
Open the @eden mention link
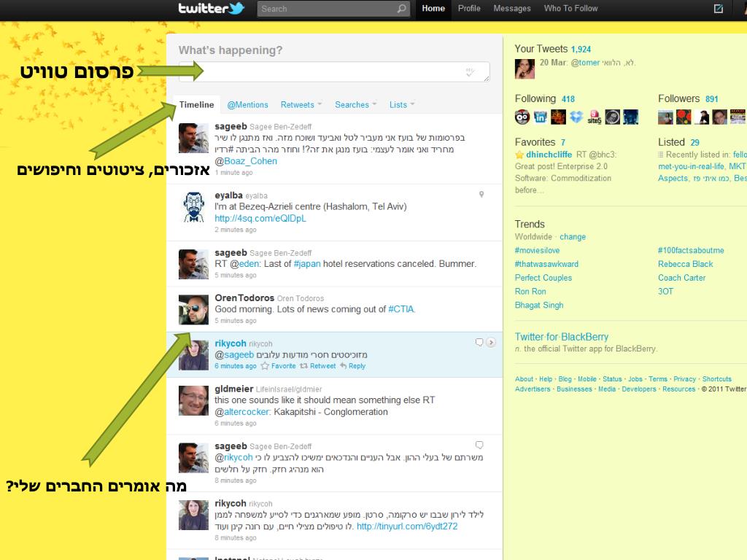[x=245, y=264]
